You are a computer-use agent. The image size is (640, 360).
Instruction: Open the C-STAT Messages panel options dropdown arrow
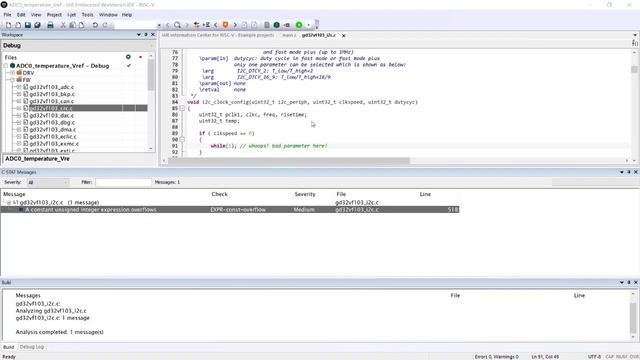click(x=622, y=172)
